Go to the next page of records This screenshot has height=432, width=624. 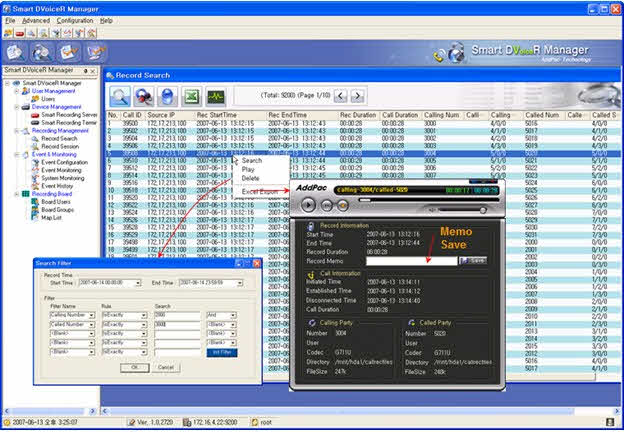[x=358, y=95]
